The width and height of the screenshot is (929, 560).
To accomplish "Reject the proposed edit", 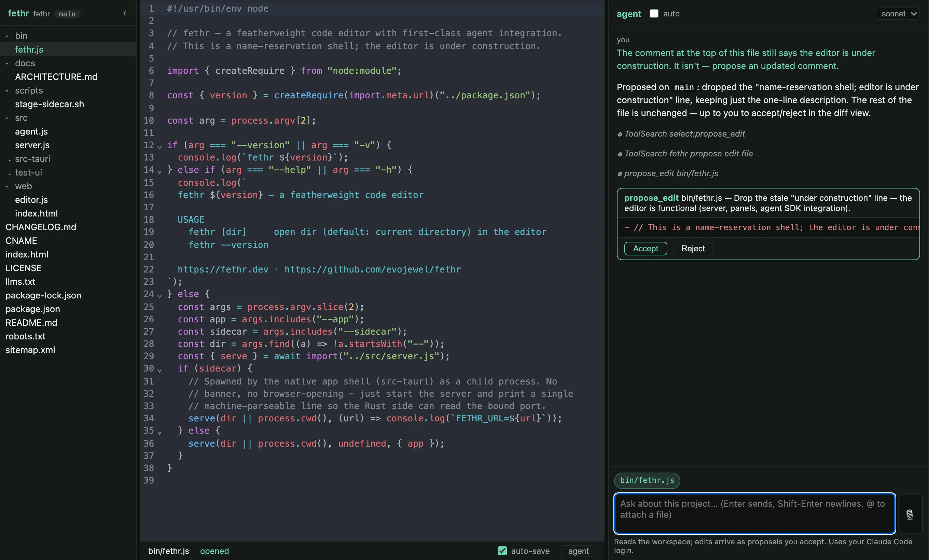I will pyautogui.click(x=693, y=248).
